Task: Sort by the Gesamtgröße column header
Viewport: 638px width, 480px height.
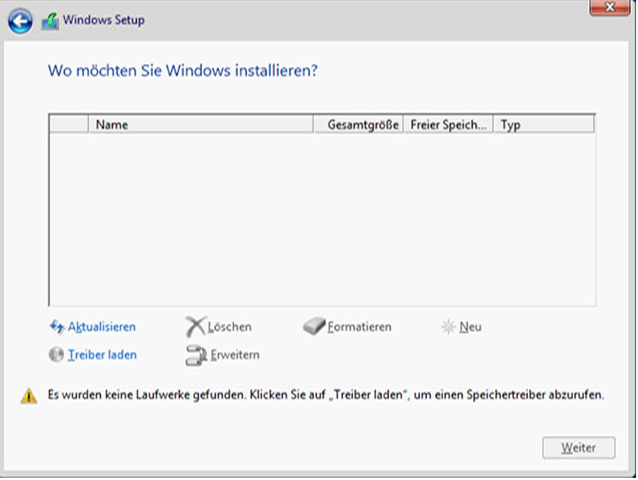Action: click(358, 124)
